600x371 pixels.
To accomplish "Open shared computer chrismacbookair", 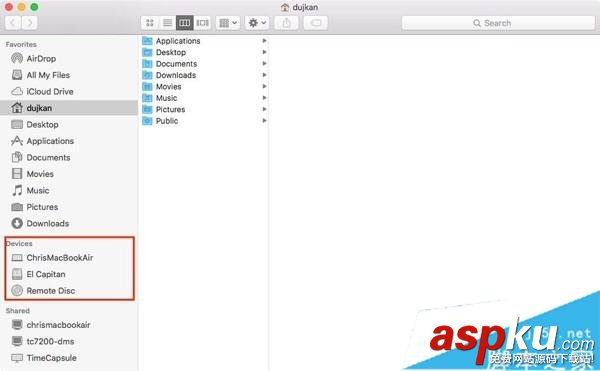I will (69, 325).
